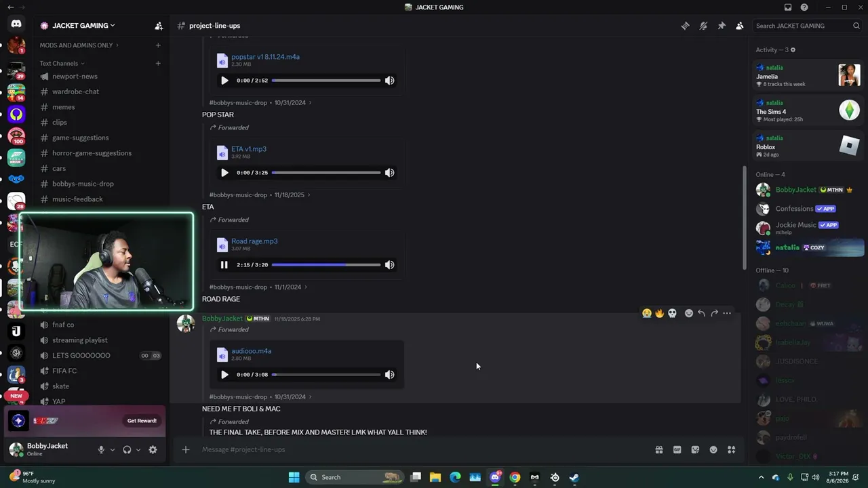Image resolution: width=868 pixels, height=488 pixels.
Task: Play the ETA v1.mp3 audio
Action: [224, 173]
